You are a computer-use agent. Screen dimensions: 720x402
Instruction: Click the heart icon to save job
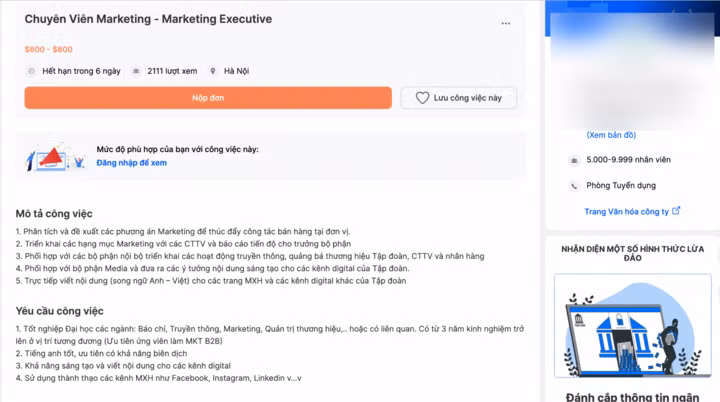pyautogui.click(x=422, y=98)
